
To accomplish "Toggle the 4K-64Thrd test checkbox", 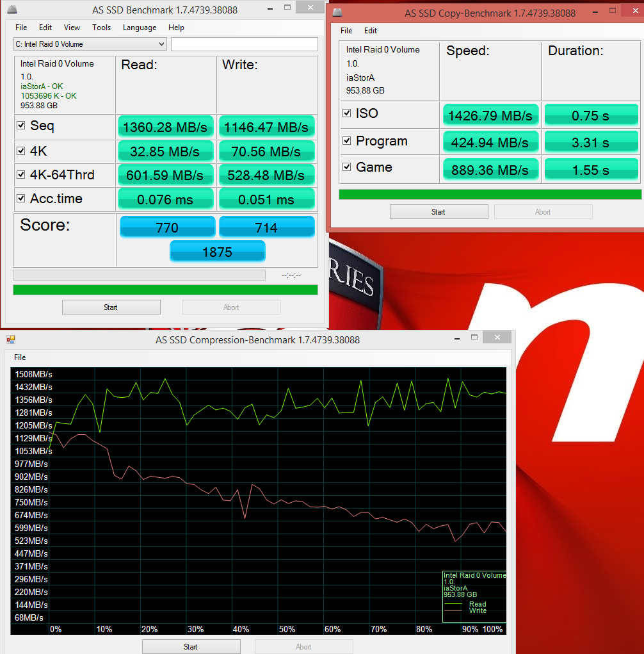I will point(21,174).
